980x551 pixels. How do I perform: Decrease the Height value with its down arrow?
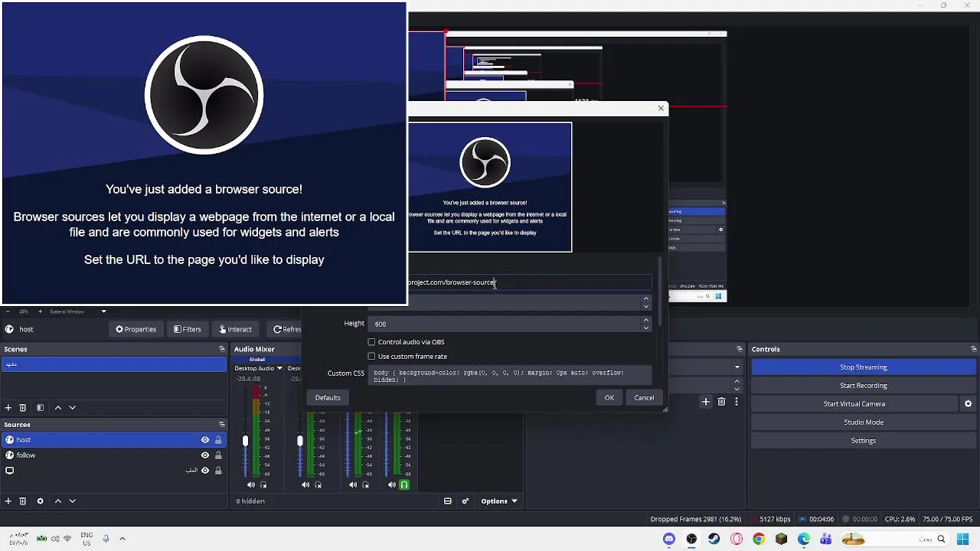(646, 328)
